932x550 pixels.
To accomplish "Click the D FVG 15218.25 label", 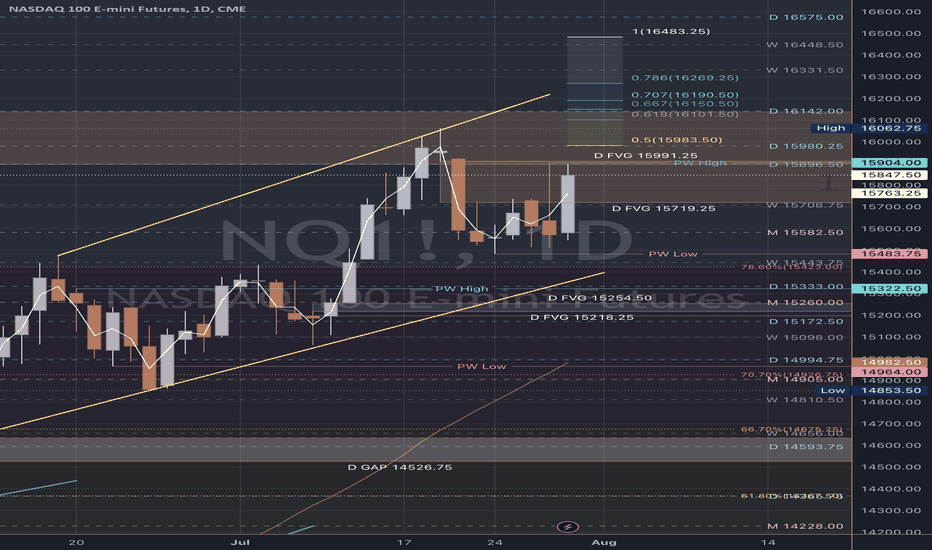I will 581,318.
